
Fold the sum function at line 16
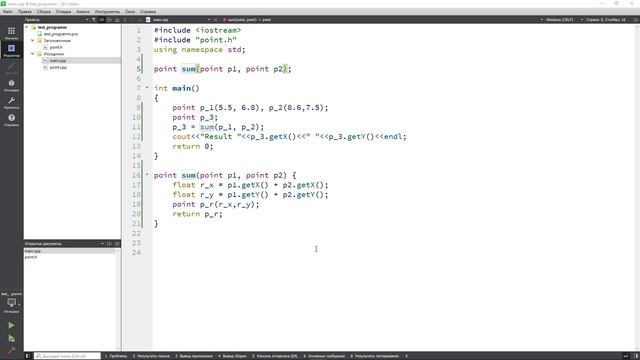click(x=147, y=175)
